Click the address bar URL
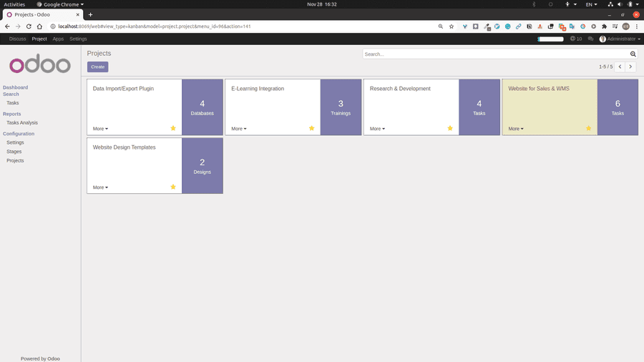 pos(155,26)
